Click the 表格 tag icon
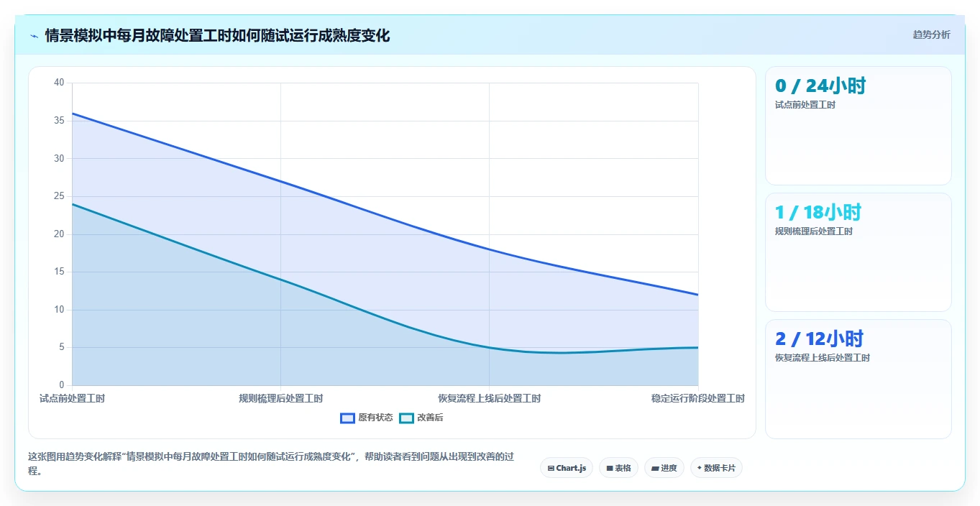The image size is (980, 506). point(610,469)
